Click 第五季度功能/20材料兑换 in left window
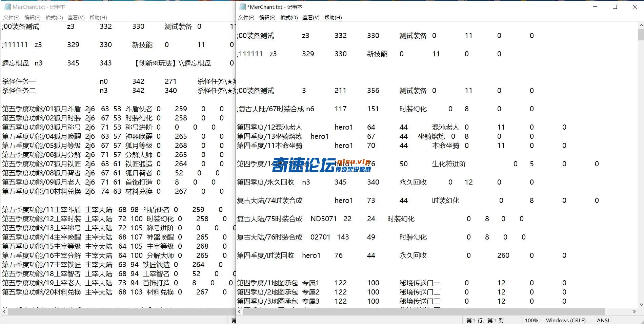Image resolution: width=644 pixels, height=324 pixels. click(42, 292)
